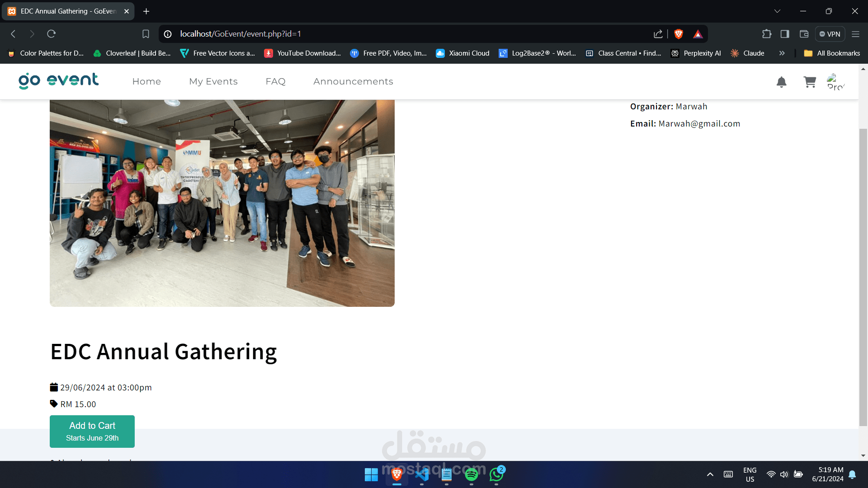868x488 pixels.
Task: Click share page icon in address bar
Action: 658,34
